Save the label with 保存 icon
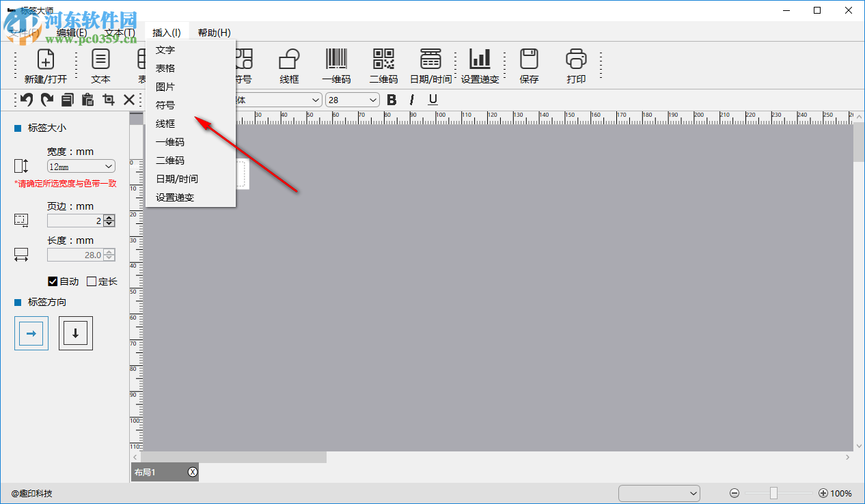This screenshot has width=865, height=504. tap(529, 66)
